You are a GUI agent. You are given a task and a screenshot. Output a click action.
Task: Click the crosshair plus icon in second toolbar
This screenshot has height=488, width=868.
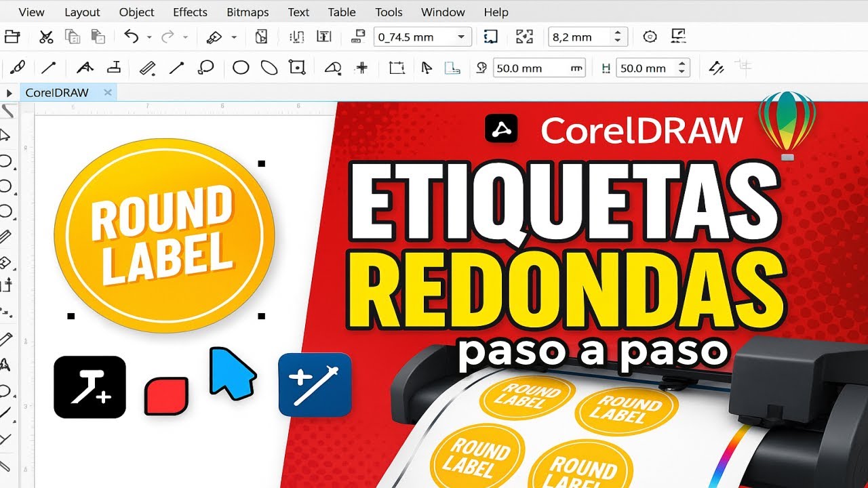(362, 68)
